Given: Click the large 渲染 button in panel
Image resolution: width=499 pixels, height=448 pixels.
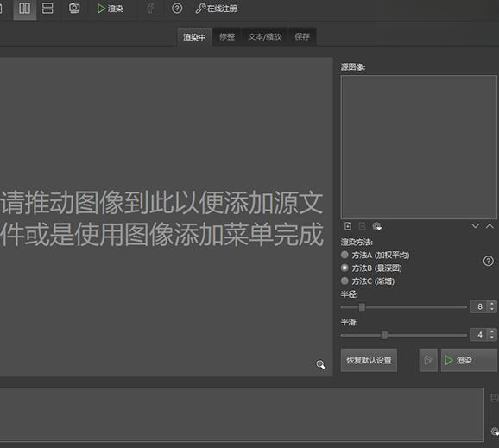Looking at the screenshot, I should tap(469, 360).
